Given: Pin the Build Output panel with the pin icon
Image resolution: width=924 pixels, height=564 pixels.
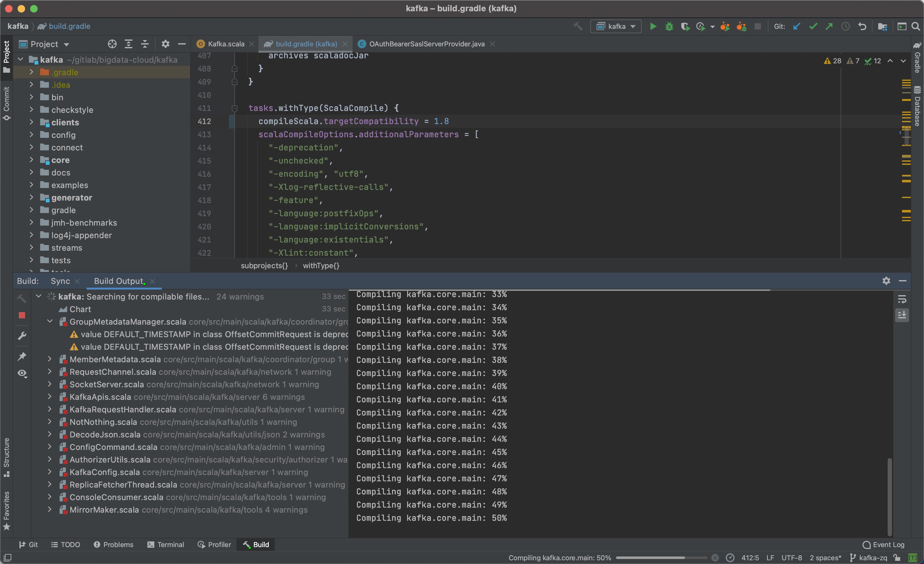Looking at the screenshot, I should coord(22,356).
